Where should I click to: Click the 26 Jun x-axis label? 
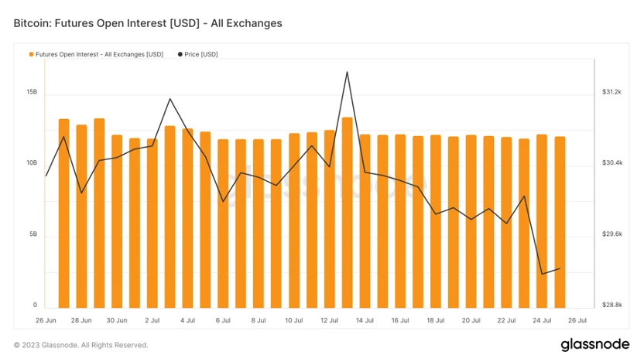click(x=46, y=319)
